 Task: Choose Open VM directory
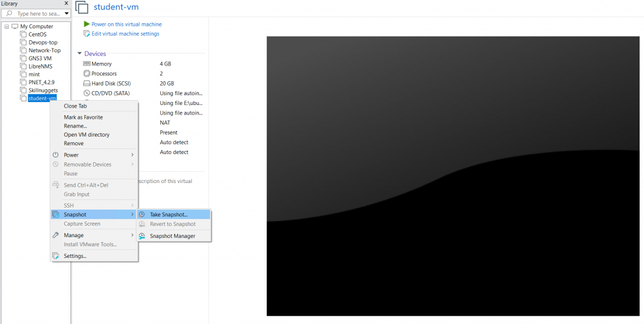[x=87, y=135]
